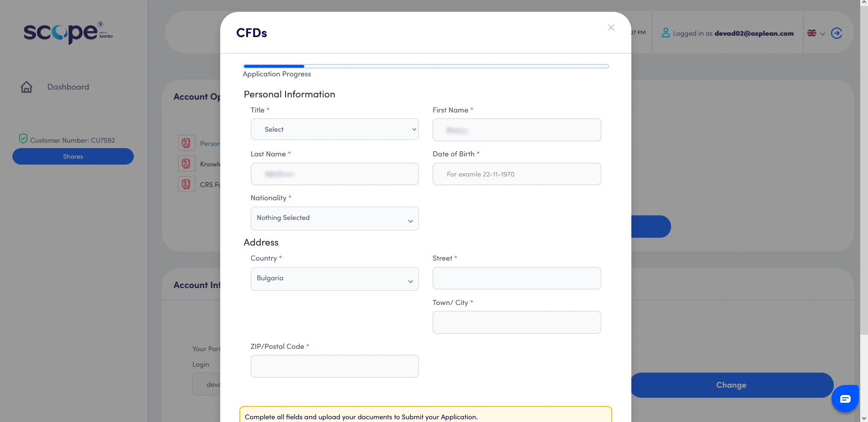This screenshot has width=868, height=422.
Task: Click the shield icon beside Customer Number
Action: click(x=23, y=138)
